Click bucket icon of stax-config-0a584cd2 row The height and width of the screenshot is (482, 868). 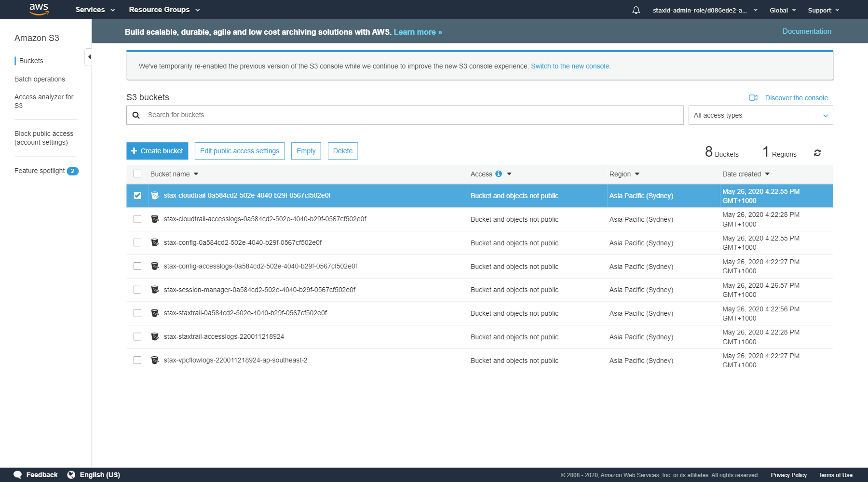click(155, 242)
